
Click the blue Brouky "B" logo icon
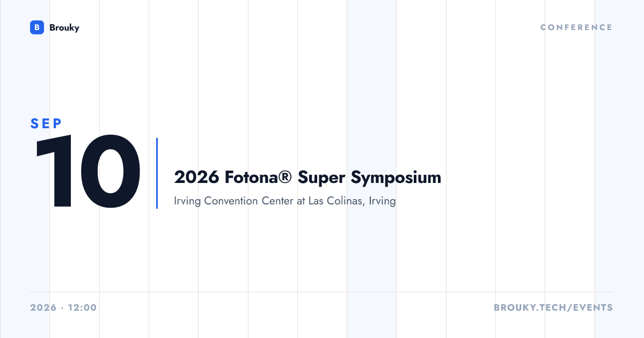[x=36, y=27]
